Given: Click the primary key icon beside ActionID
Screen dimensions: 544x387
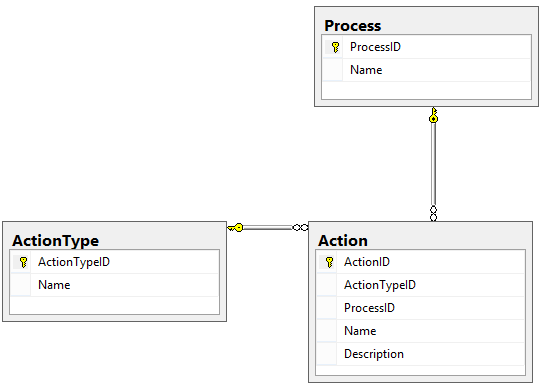Looking at the screenshot, I should pos(329,262).
